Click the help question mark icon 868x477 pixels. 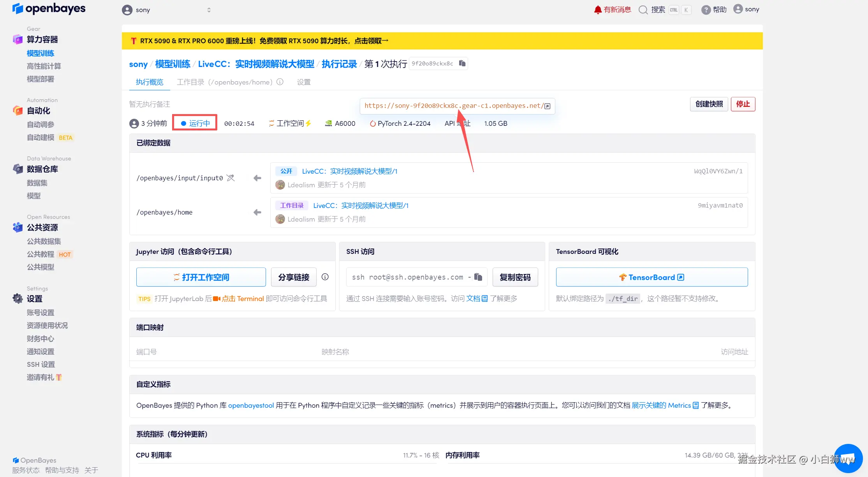point(706,10)
